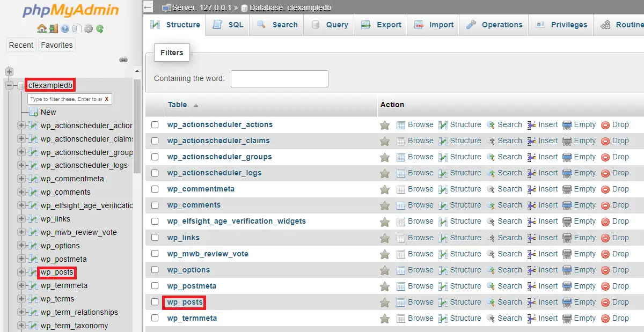The height and width of the screenshot is (332, 644).
Task: Click the Favorites button
Action: pos(57,45)
